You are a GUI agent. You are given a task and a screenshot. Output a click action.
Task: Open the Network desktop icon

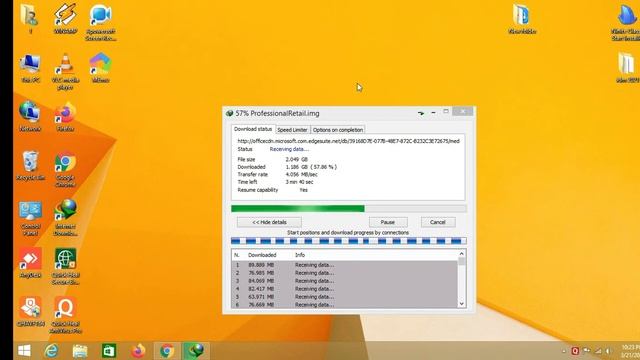30,116
